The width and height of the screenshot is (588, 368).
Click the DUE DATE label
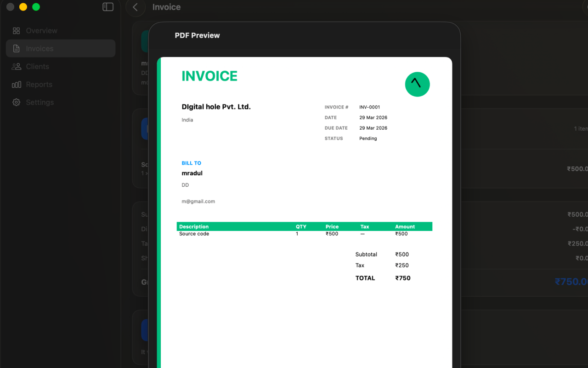[x=336, y=128]
